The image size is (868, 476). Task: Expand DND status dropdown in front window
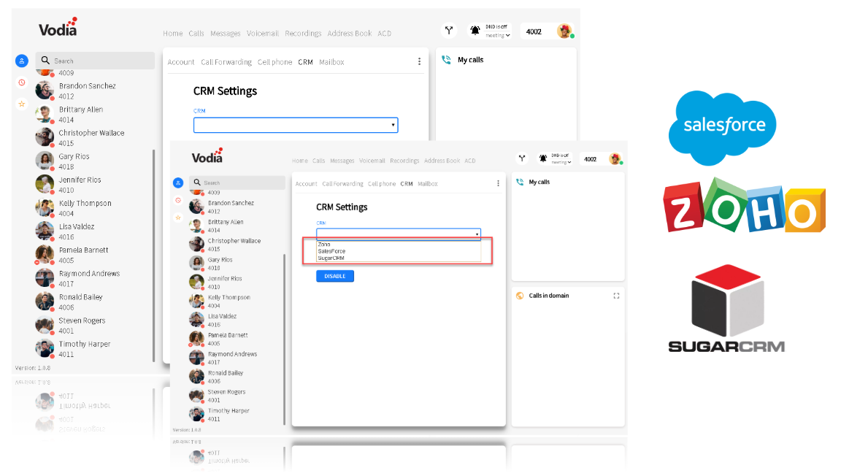point(560,162)
